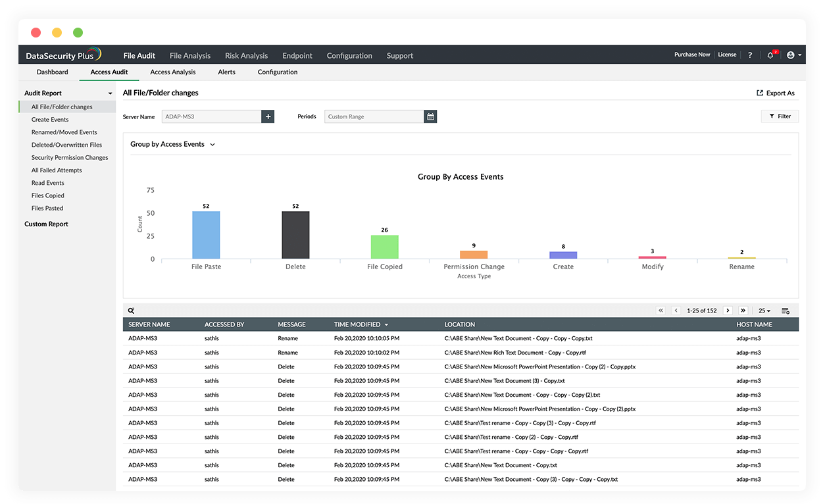Open the Alerts tab
The image size is (825, 504).
(x=226, y=72)
